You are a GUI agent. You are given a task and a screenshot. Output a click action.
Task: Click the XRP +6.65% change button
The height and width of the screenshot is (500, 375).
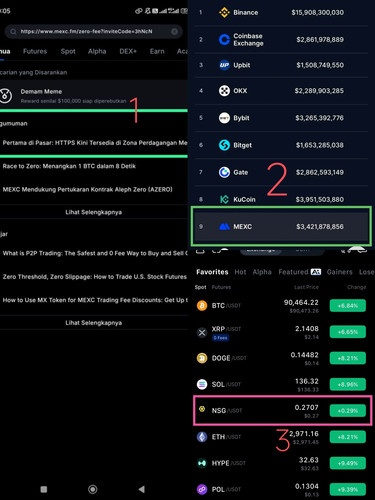click(x=348, y=332)
